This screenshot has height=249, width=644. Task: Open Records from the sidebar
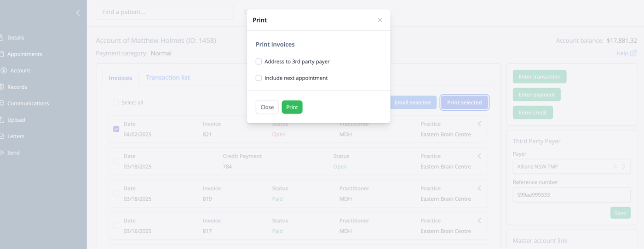tap(1, 87)
